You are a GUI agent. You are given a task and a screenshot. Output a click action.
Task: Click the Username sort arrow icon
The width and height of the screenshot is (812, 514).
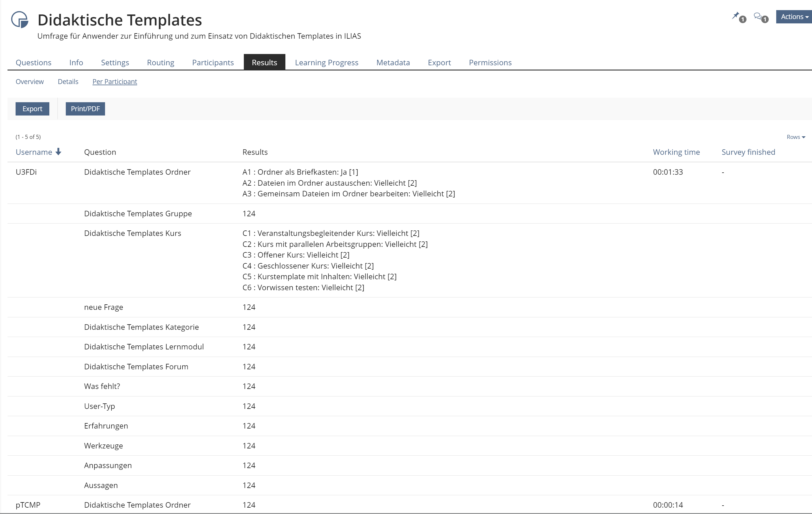point(58,152)
